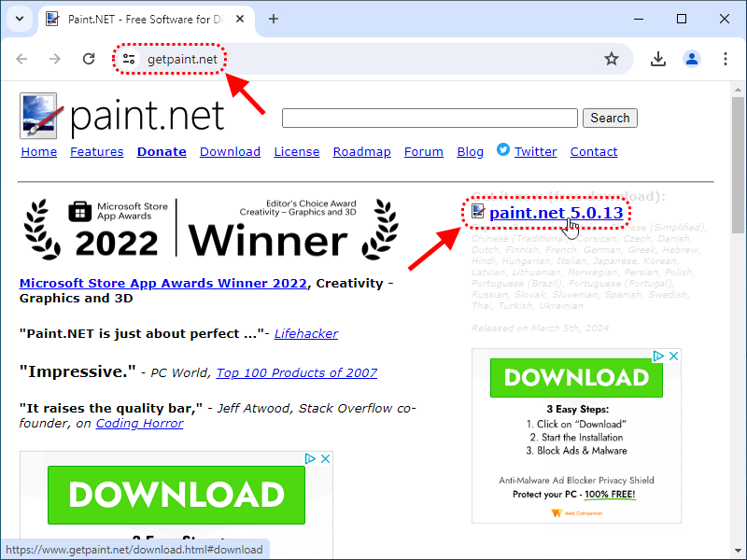Screen dimensions: 747x560
Task: Click 'Released on March 5th, 2024' text
Action: (x=540, y=329)
